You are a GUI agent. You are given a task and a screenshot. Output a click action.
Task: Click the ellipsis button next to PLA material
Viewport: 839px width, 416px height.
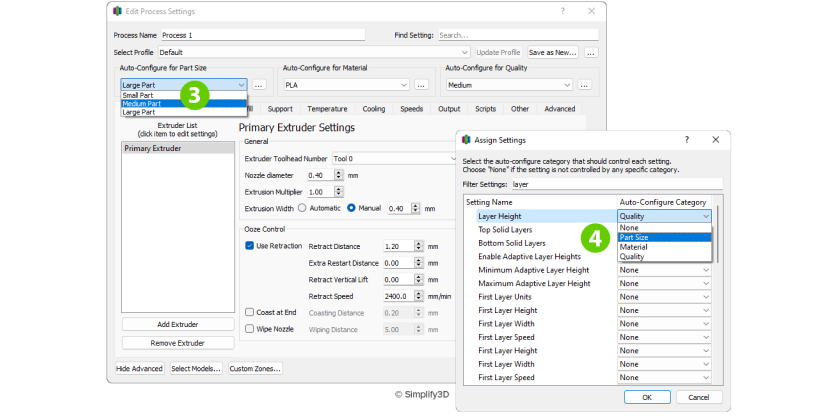(421, 85)
